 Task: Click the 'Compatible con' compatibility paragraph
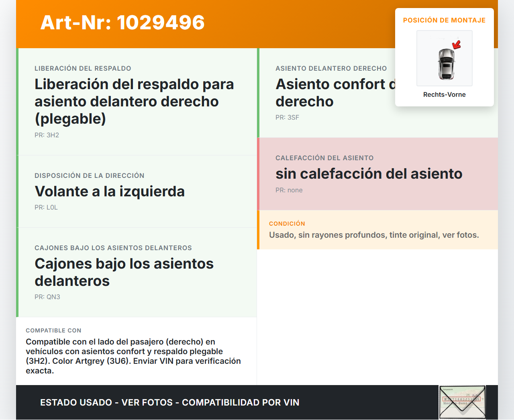click(133, 356)
